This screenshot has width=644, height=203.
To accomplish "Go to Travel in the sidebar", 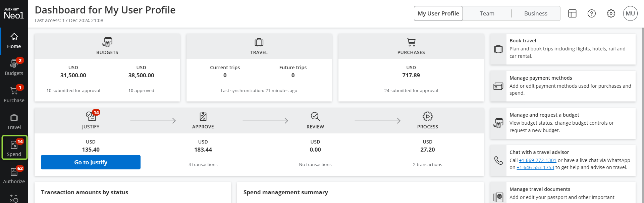I will [x=14, y=122].
